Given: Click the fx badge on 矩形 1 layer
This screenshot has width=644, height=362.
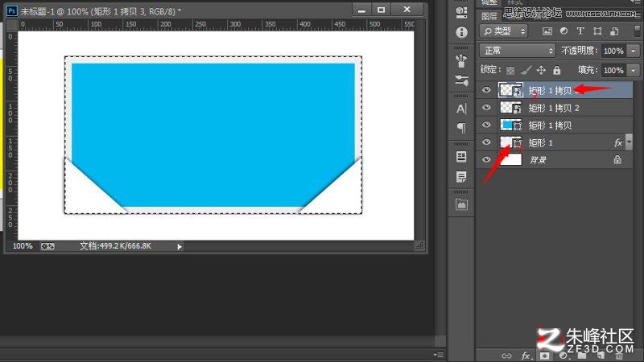Looking at the screenshot, I should pos(618,143).
